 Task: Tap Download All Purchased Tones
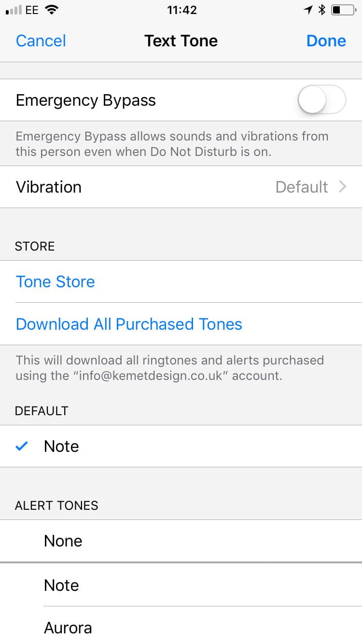pos(129,324)
